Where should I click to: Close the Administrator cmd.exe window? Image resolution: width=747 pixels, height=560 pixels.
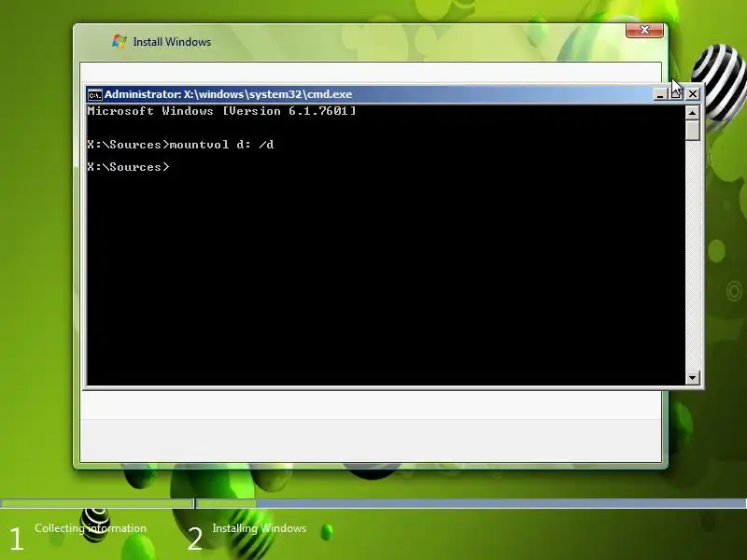[693, 94]
